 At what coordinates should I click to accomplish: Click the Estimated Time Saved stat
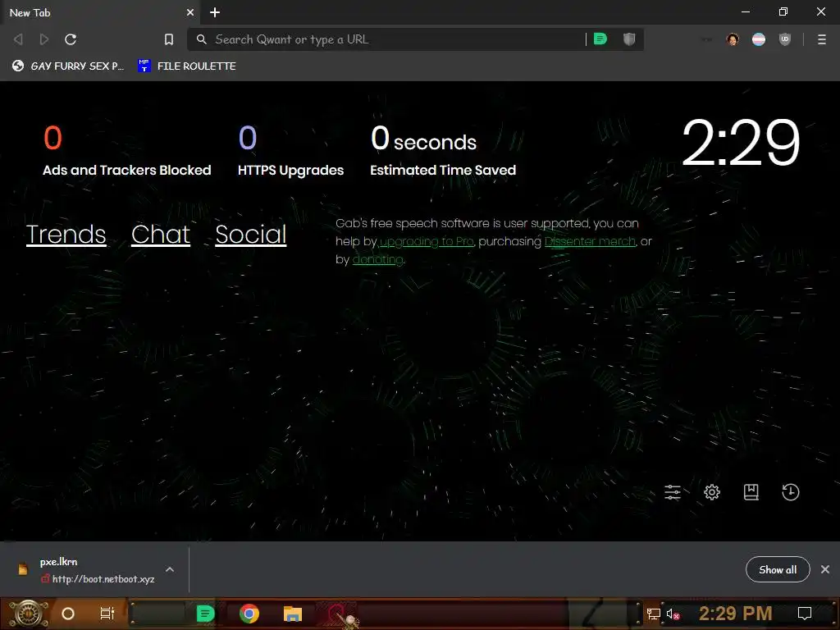443,150
